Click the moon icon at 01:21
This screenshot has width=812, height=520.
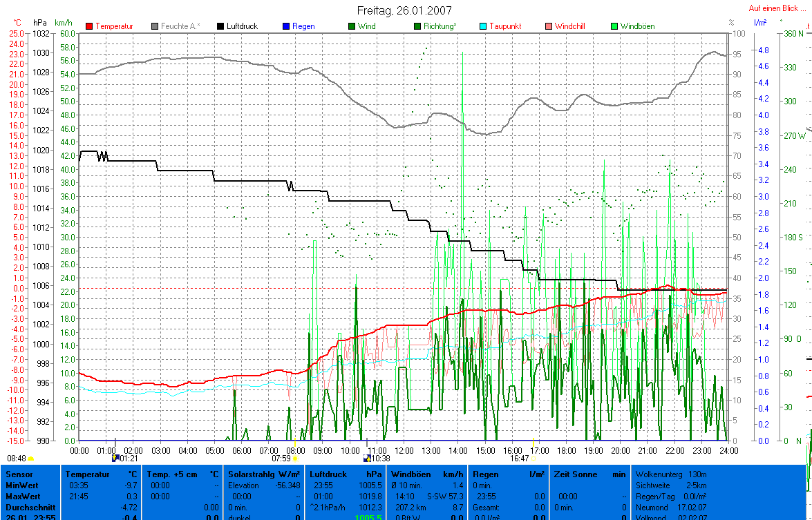(x=115, y=458)
